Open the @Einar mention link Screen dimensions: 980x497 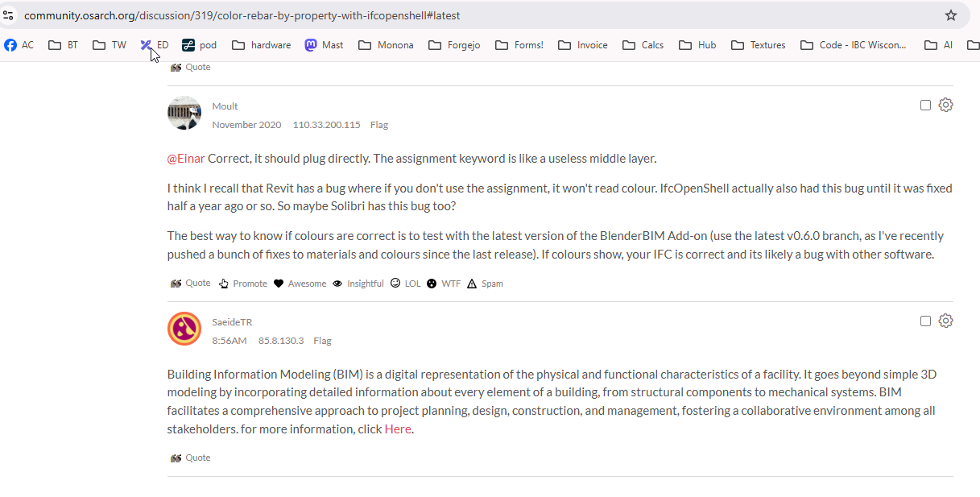(186, 159)
